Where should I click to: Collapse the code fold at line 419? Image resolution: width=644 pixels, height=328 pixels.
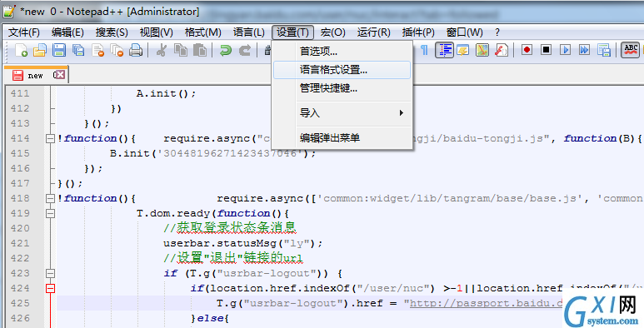coord(50,213)
